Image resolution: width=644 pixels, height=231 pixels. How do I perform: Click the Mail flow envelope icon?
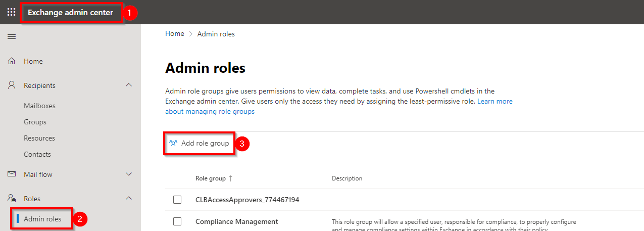tap(12, 174)
